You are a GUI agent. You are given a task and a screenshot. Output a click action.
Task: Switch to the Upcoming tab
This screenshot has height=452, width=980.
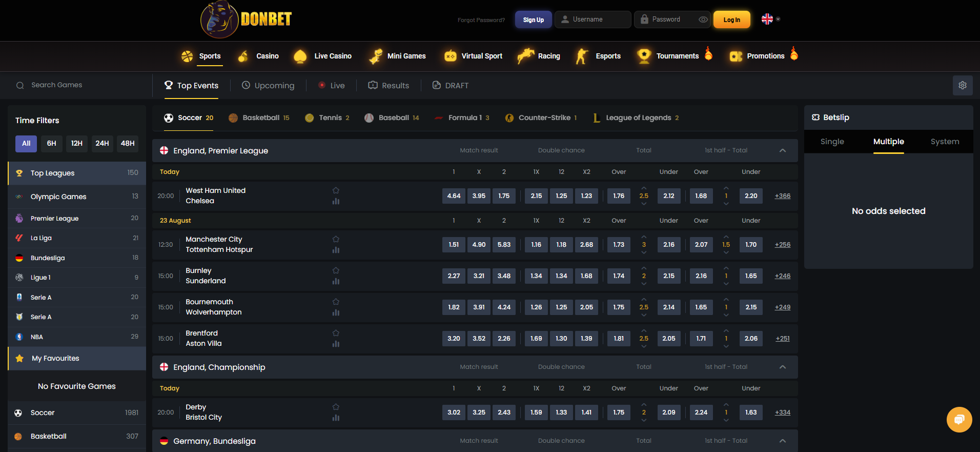tap(268, 86)
